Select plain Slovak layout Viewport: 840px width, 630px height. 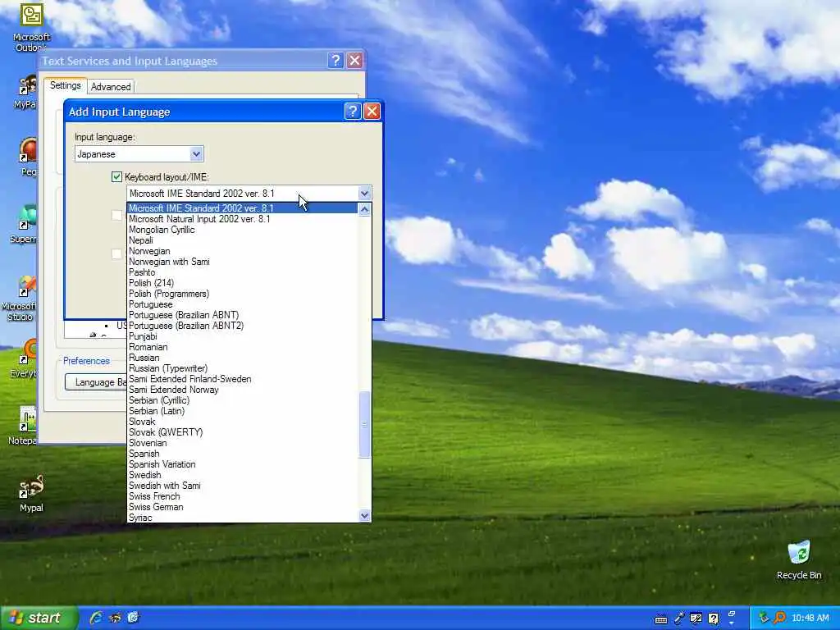pyautogui.click(x=243, y=422)
